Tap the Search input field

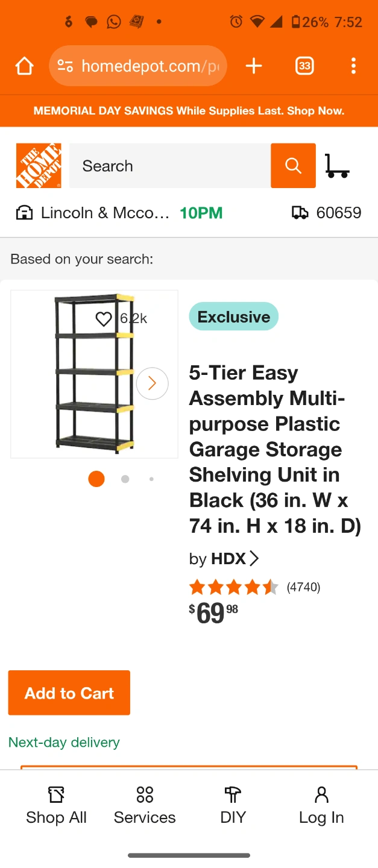pyautogui.click(x=170, y=166)
